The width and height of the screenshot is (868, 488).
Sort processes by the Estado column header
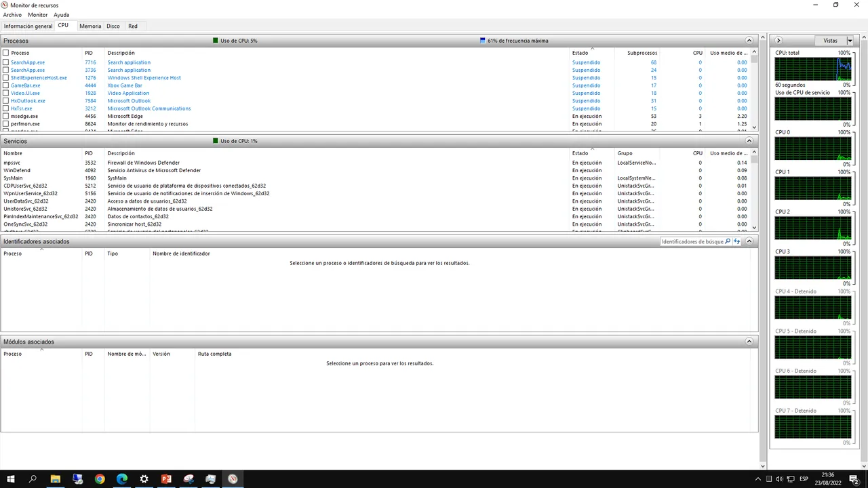(592, 53)
